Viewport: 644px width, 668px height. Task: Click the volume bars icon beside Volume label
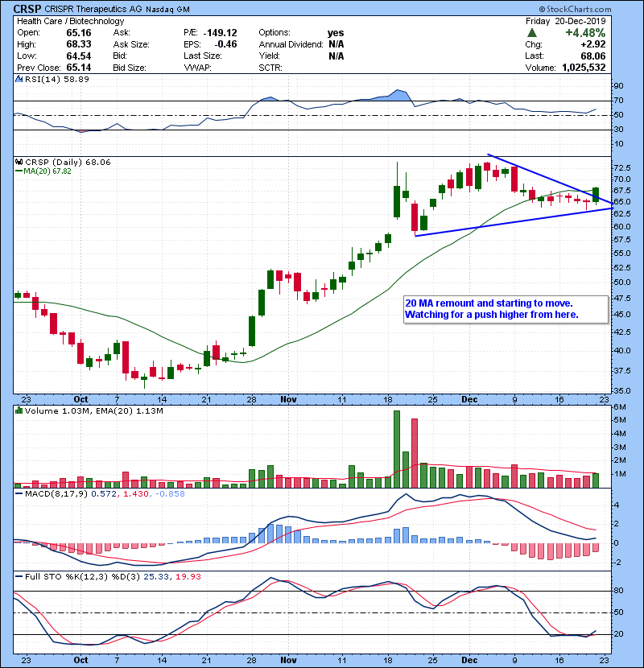coord(19,410)
